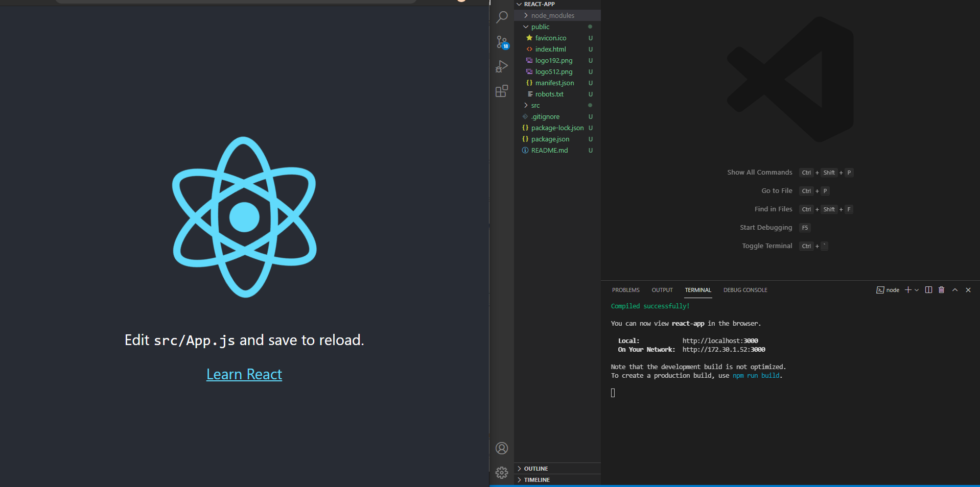Split the terminal panel
Image resolution: width=980 pixels, height=487 pixels.
click(928, 289)
